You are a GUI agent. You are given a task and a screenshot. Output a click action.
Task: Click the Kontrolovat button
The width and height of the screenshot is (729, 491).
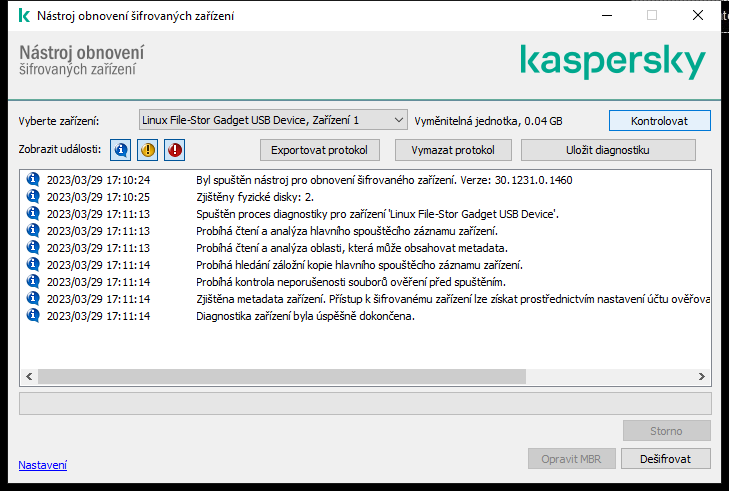pos(659,121)
